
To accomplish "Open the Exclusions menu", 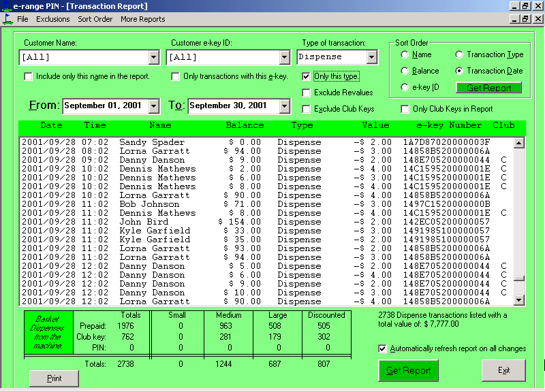I will (53, 19).
